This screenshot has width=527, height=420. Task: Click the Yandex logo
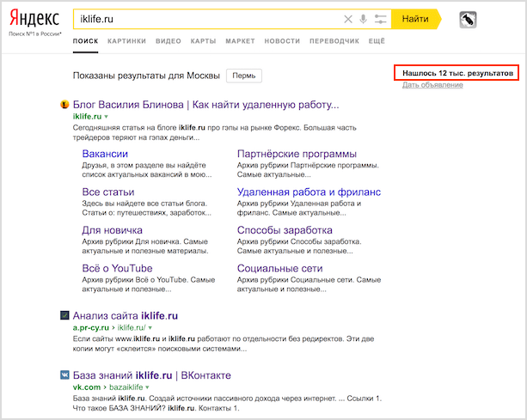coord(34,18)
